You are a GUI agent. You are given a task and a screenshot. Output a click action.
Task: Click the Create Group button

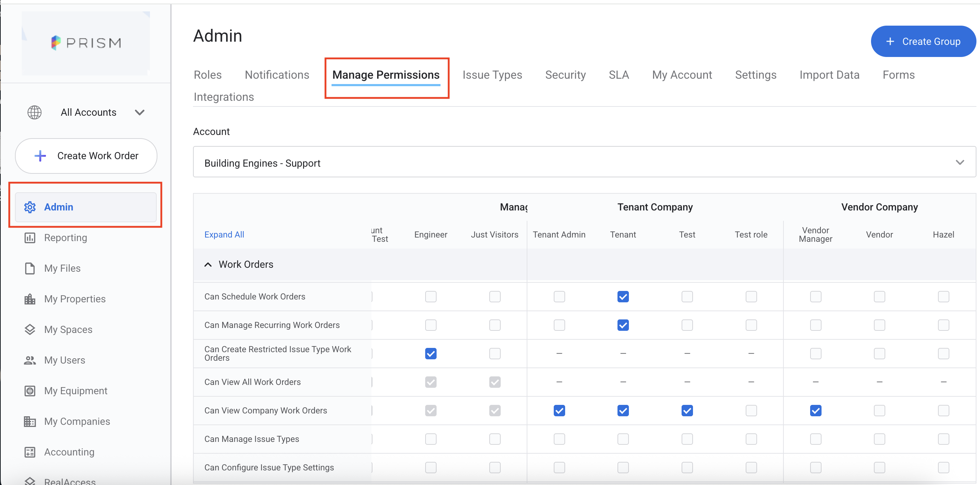click(x=923, y=41)
